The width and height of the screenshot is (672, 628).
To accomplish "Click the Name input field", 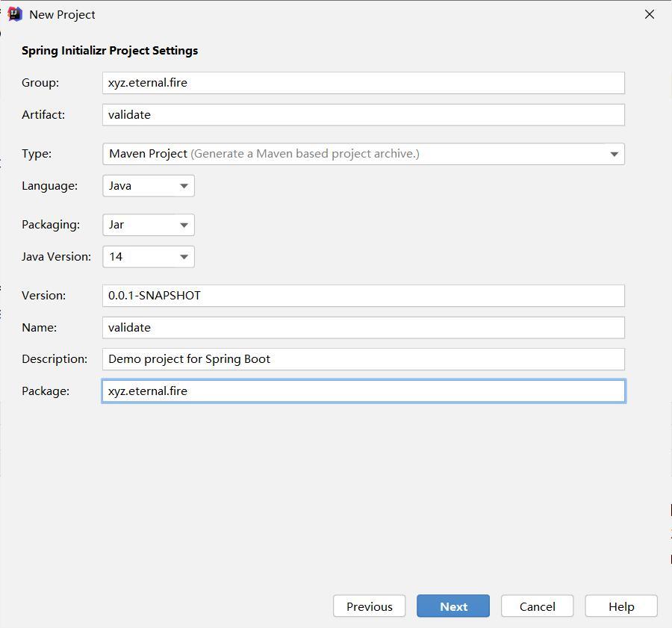I will tap(364, 328).
